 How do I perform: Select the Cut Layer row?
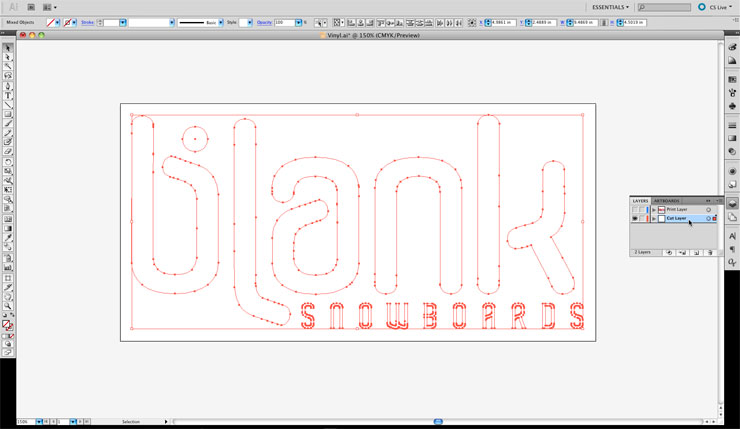(x=674, y=219)
